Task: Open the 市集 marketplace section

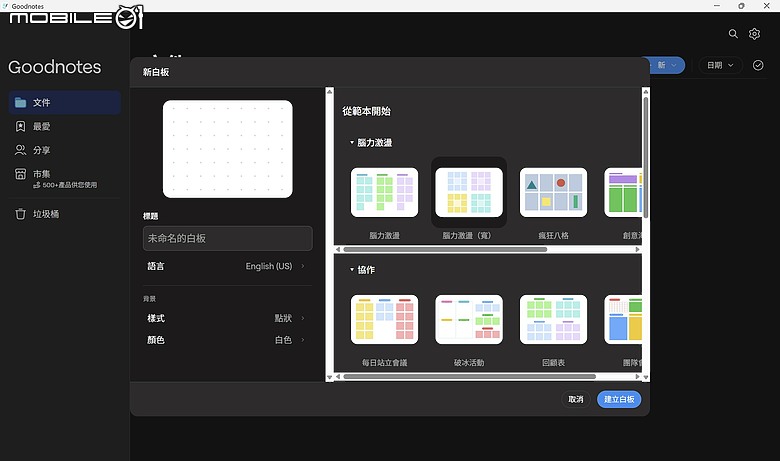Action: [65, 178]
